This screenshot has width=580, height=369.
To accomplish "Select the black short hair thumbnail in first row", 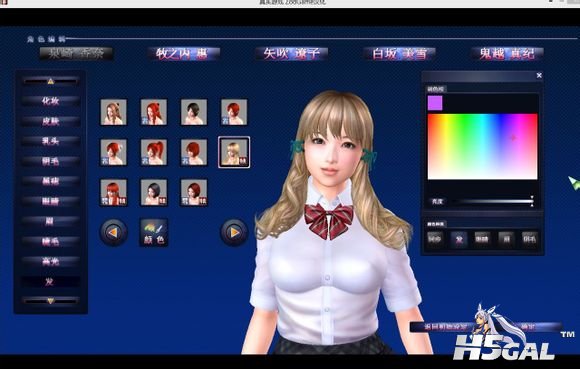I will (x=194, y=112).
